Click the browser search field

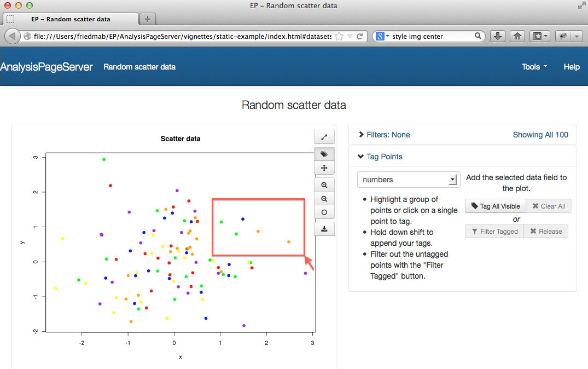point(432,36)
